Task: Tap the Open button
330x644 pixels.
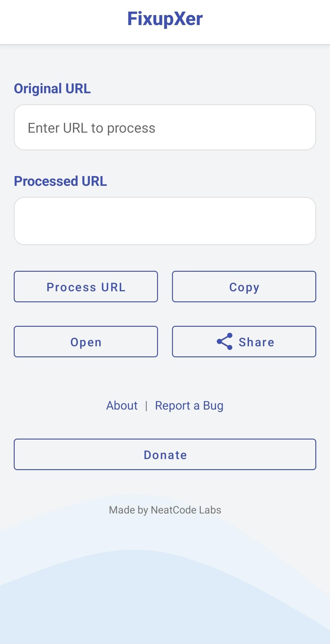Action: point(86,342)
